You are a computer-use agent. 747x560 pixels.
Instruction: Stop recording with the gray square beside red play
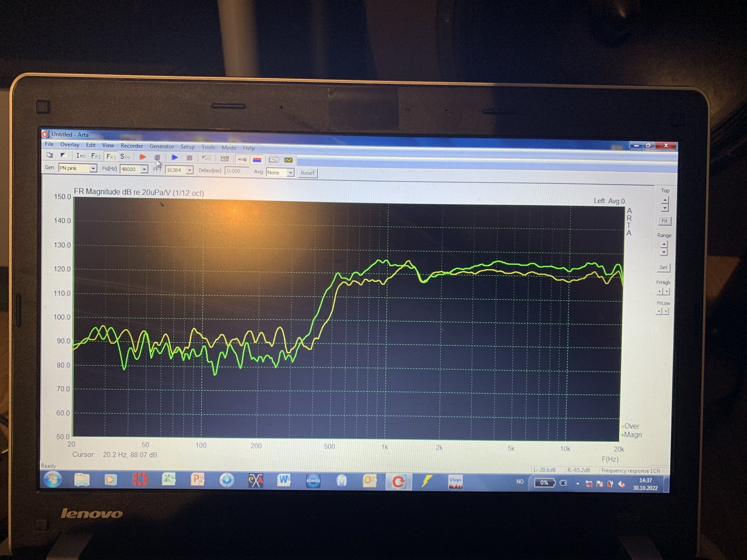[x=158, y=158]
